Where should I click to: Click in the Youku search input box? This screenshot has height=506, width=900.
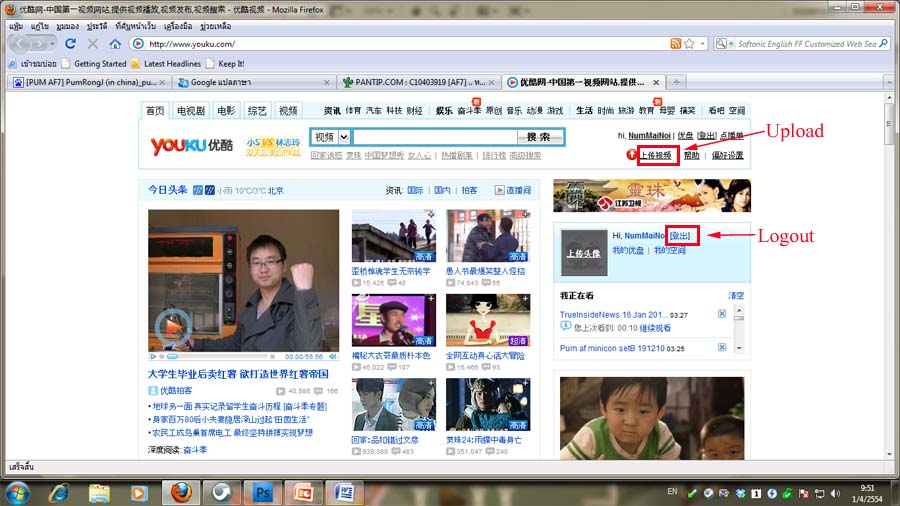[435, 137]
